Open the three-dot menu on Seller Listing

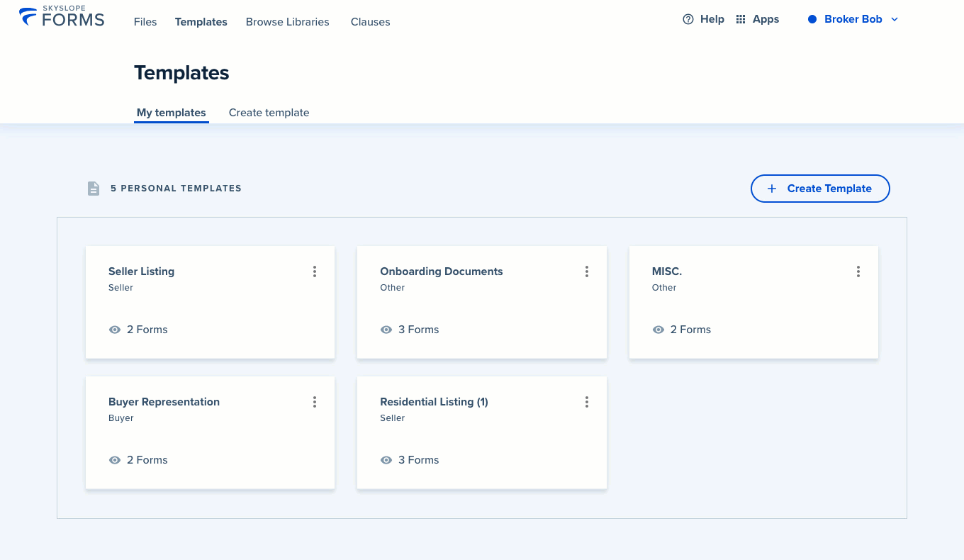[x=315, y=271]
